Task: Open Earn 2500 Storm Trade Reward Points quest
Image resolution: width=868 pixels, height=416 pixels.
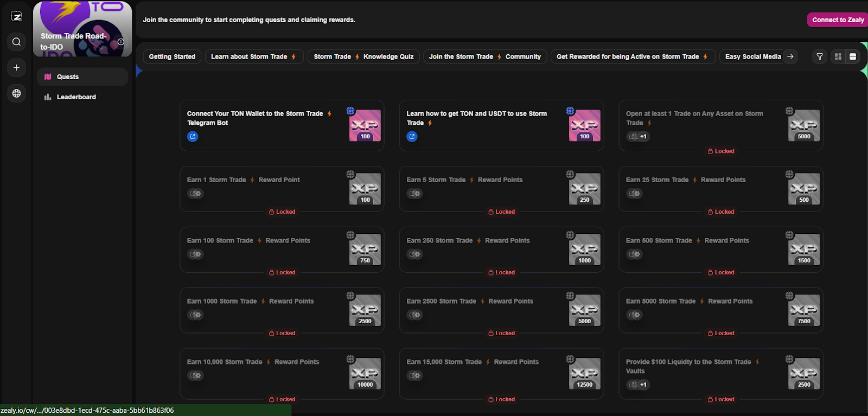Action: tap(470, 302)
